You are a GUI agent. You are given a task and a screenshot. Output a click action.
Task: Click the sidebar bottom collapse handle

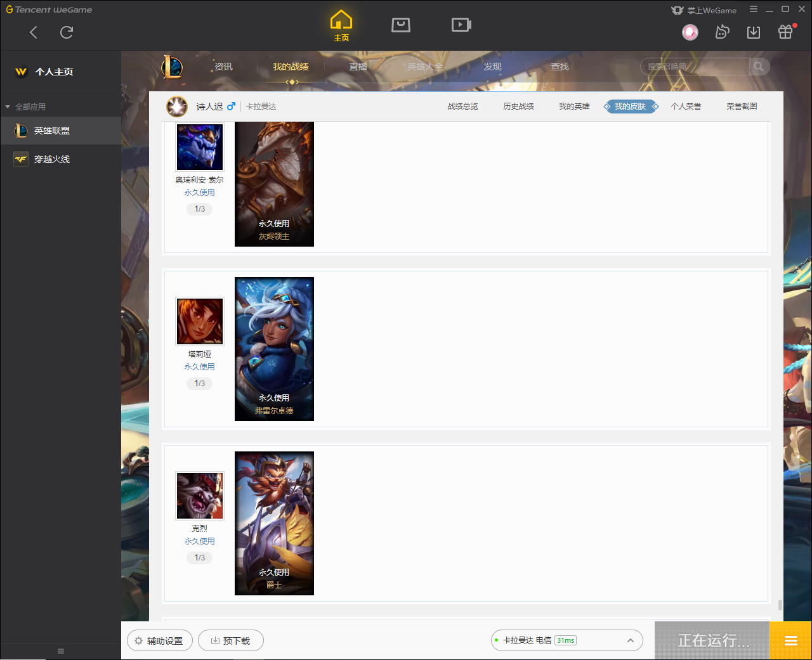pos(61,651)
